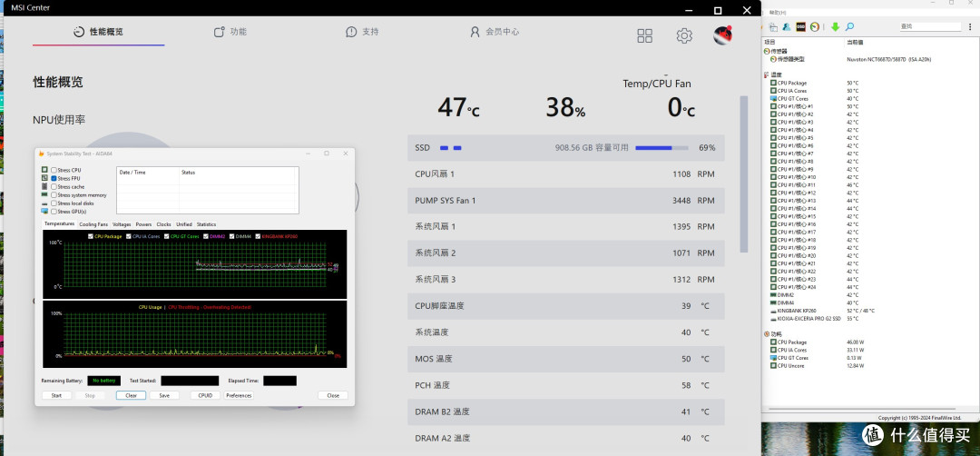Enable Stress GPU(s) checkbox
The width and height of the screenshot is (980, 456).
click(54, 212)
